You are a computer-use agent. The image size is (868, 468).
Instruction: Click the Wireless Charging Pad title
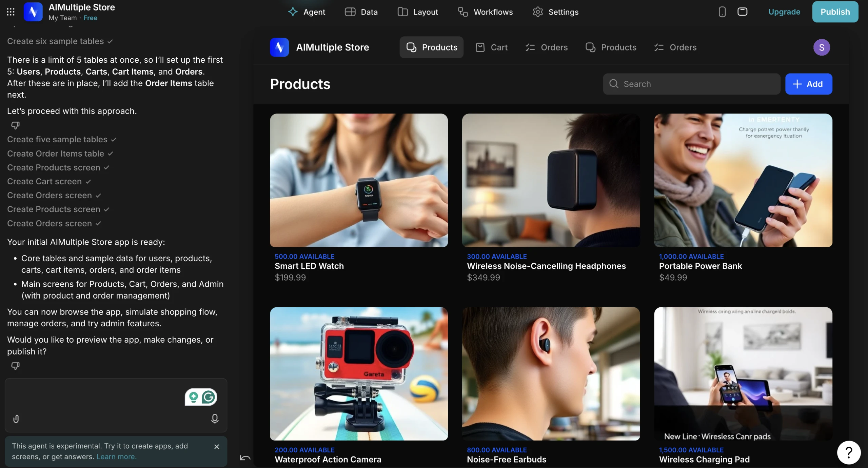click(x=704, y=460)
